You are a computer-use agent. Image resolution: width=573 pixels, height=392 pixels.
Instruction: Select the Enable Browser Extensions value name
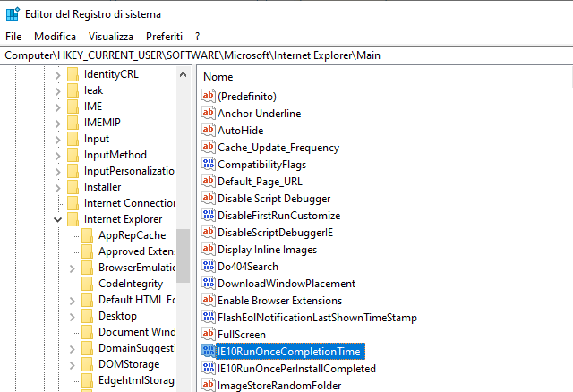pos(279,301)
